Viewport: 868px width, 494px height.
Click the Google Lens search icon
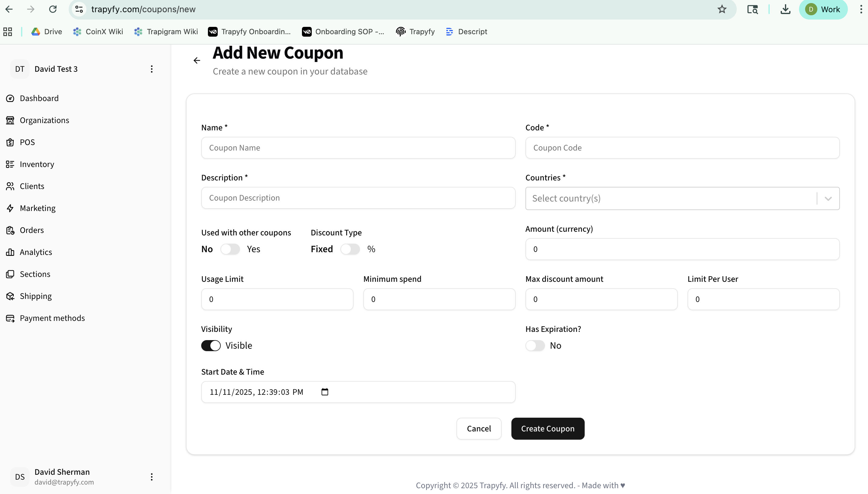click(753, 9)
